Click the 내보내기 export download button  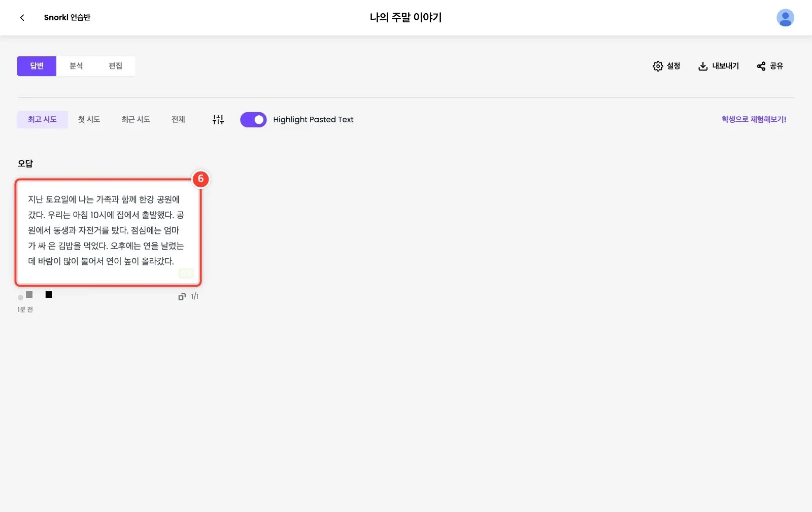coord(719,66)
